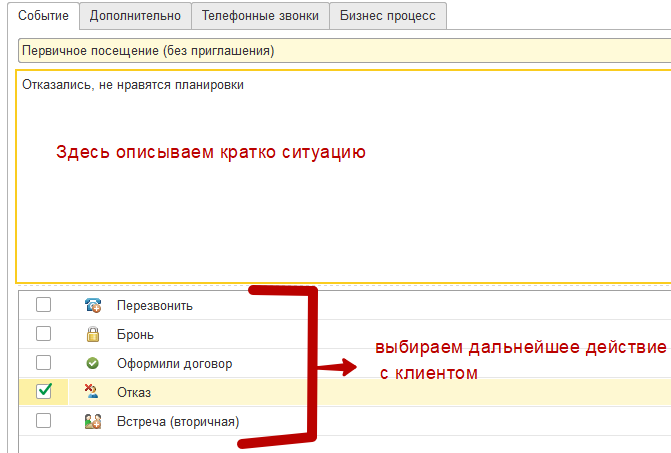The image size is (671, 453).
Task: Select the Перезвонить row label
Action: [x=154, y=306]
